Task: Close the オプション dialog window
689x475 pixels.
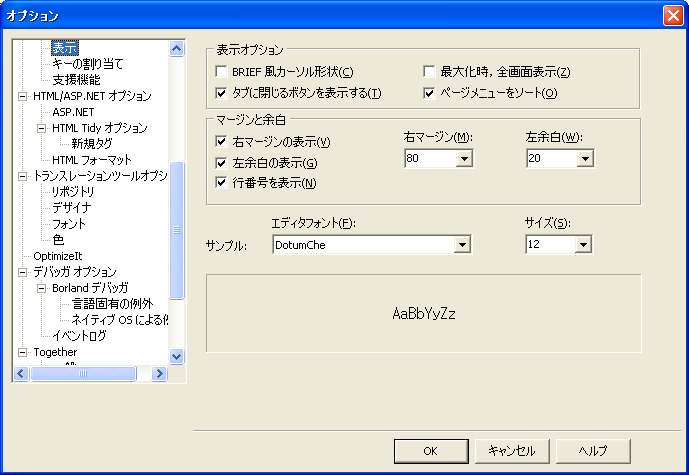Action: click(673, 16)
